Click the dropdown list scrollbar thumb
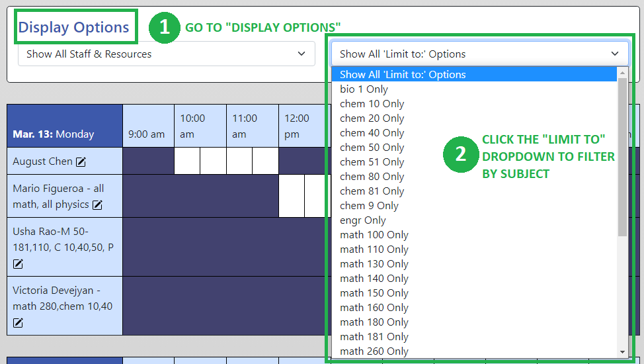 (623, 157)
